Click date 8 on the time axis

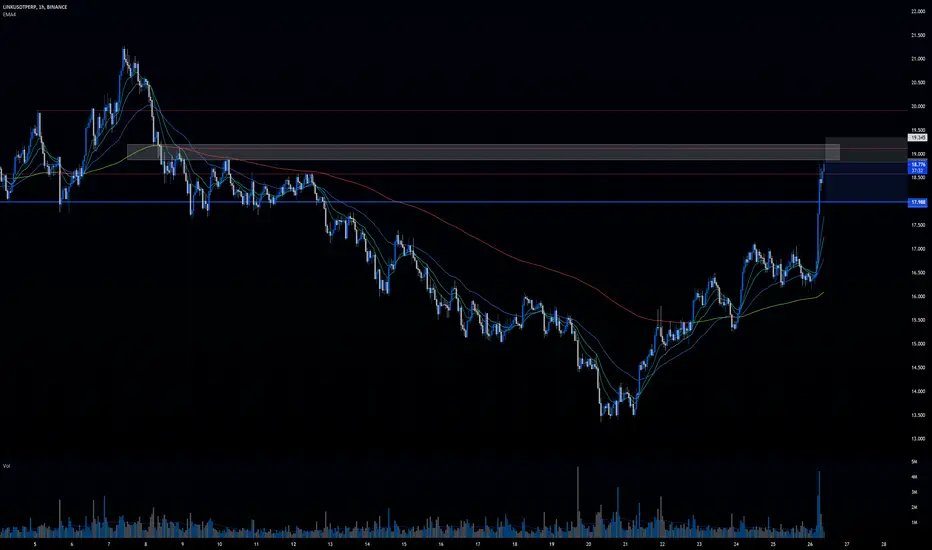coord(146,544)
